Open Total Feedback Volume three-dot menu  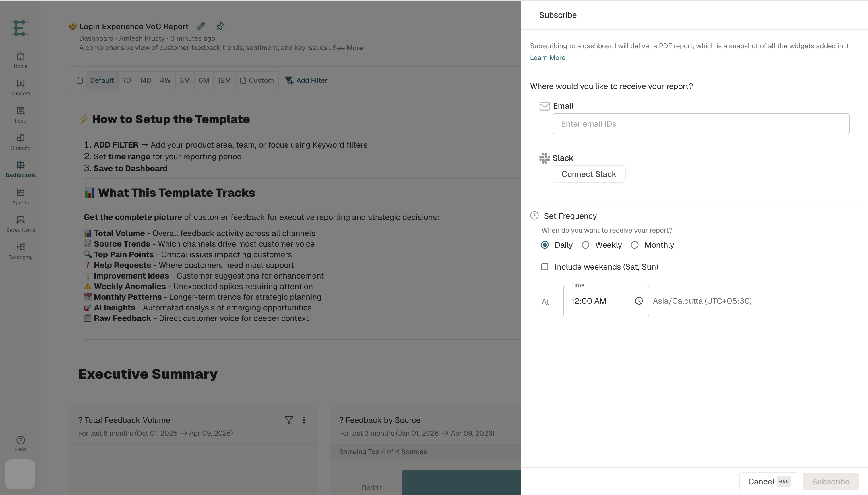[304, 420]
